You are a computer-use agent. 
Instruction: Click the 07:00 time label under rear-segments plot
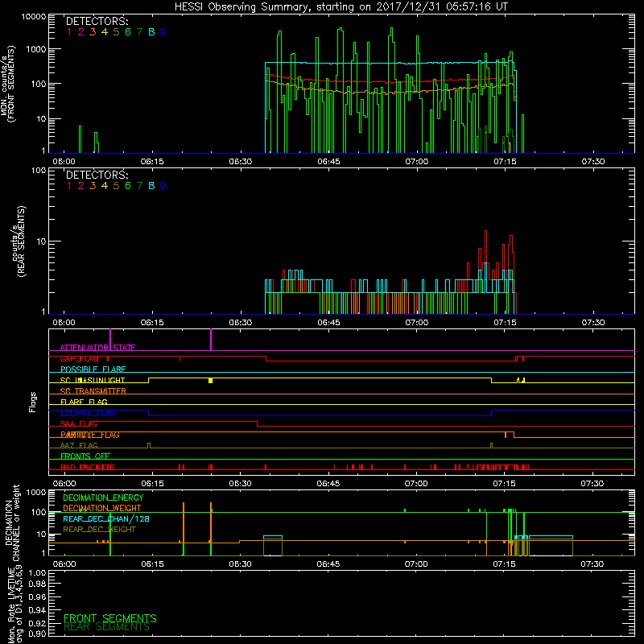[416, 323]
